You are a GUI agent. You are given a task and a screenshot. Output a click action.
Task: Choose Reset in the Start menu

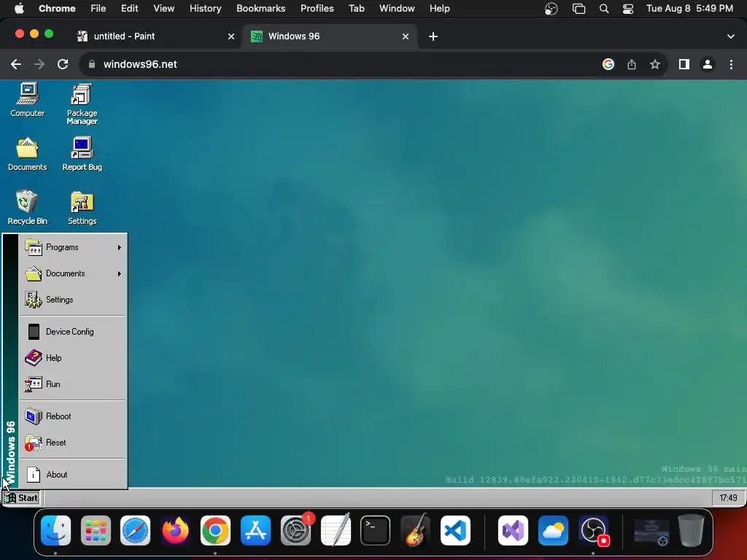point(73,443)
